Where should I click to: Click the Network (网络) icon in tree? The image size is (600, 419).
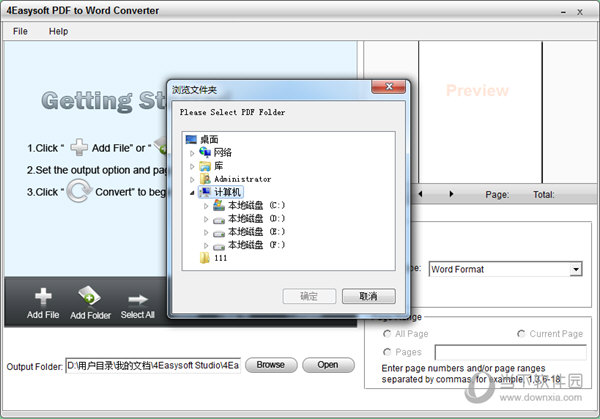[205, 152]
